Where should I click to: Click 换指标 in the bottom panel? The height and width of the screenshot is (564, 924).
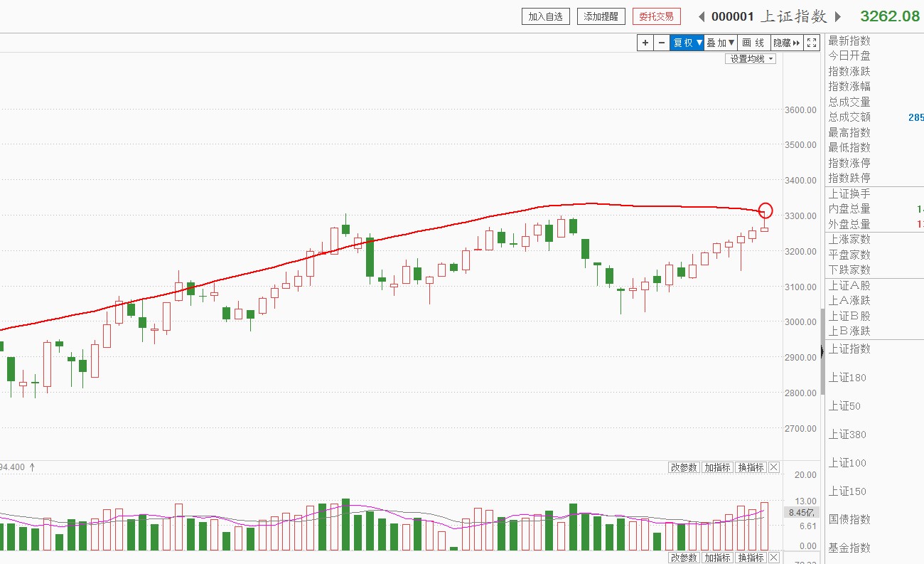pos(751,558)
